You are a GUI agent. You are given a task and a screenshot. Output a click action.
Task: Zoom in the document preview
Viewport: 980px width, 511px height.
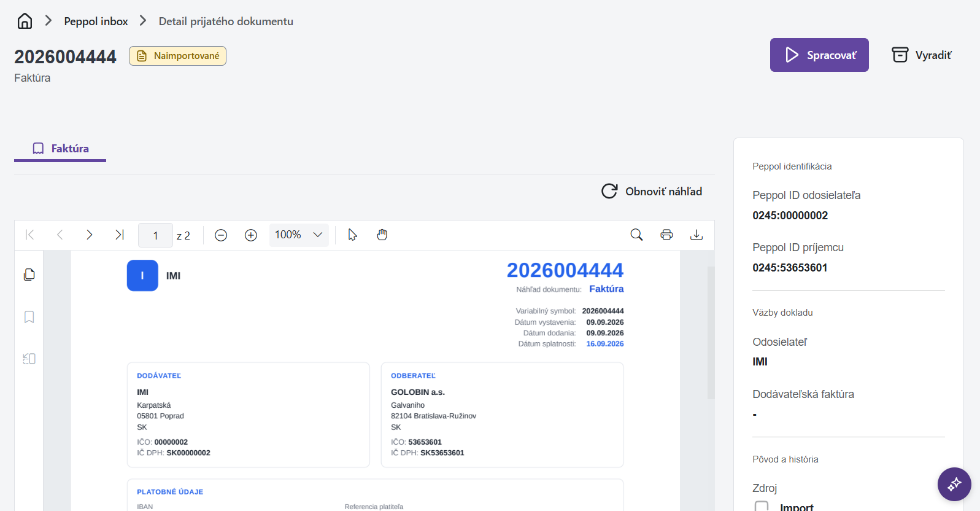pyautogui.click(x=251, y=235)
